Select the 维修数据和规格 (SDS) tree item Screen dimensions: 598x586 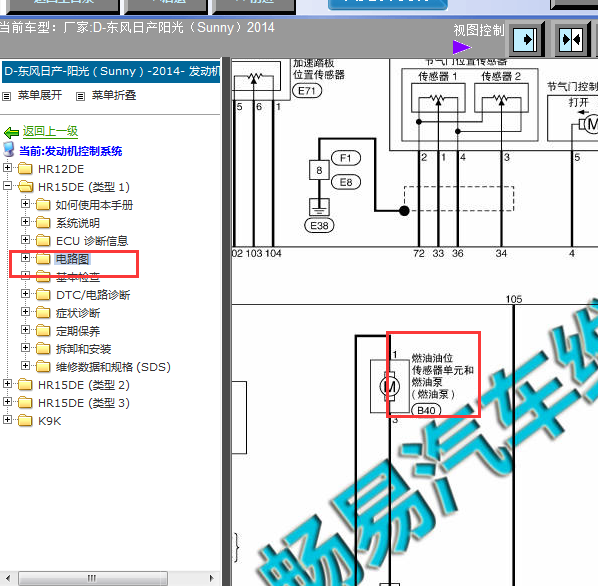click(x=113, y=367)
